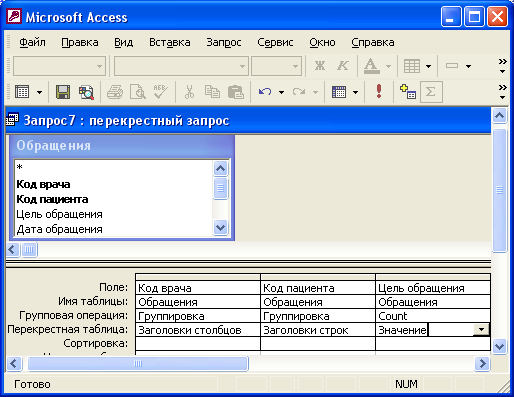Click right arrow of grid horizontal scrollbar
The image size is (514, 397).
coord(482,363)
